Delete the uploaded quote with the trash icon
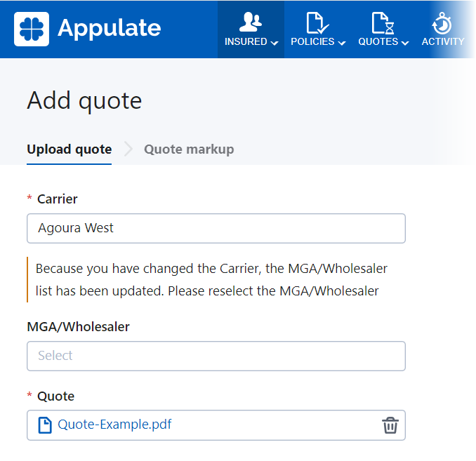Viewport: 476px width, 461px height. (390, 425)
